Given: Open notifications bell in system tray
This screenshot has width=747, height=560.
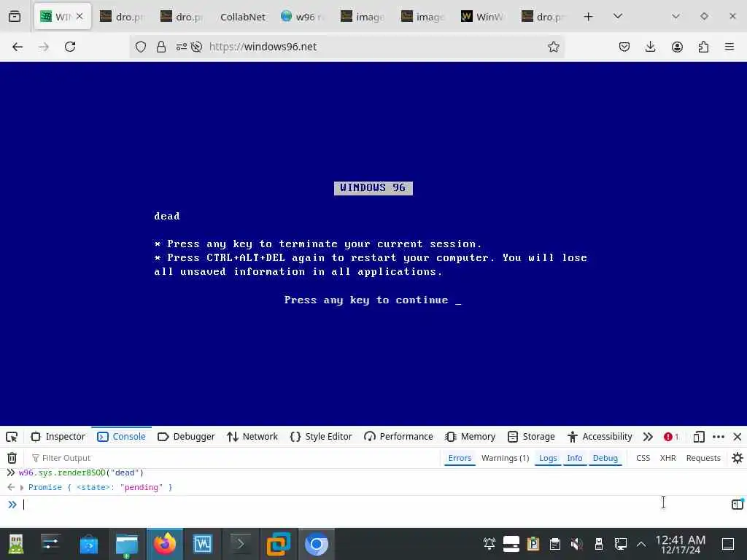Looking at the screenshot, I should click(489, 544).
